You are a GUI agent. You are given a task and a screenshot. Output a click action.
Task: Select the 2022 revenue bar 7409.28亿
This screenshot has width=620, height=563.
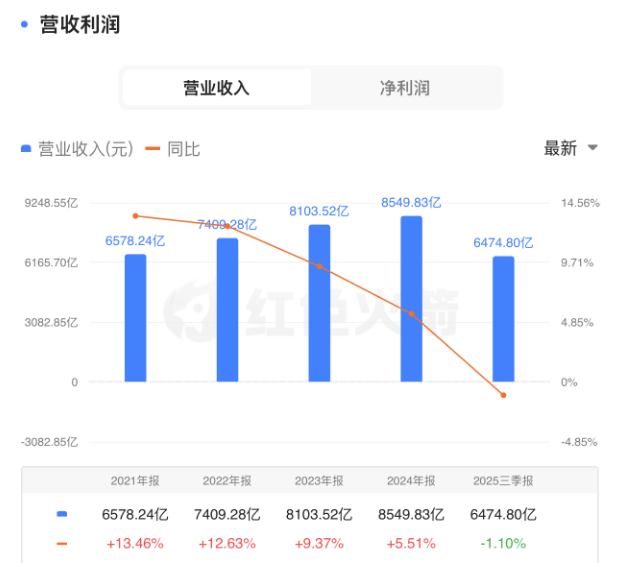(x=227, y=310)
